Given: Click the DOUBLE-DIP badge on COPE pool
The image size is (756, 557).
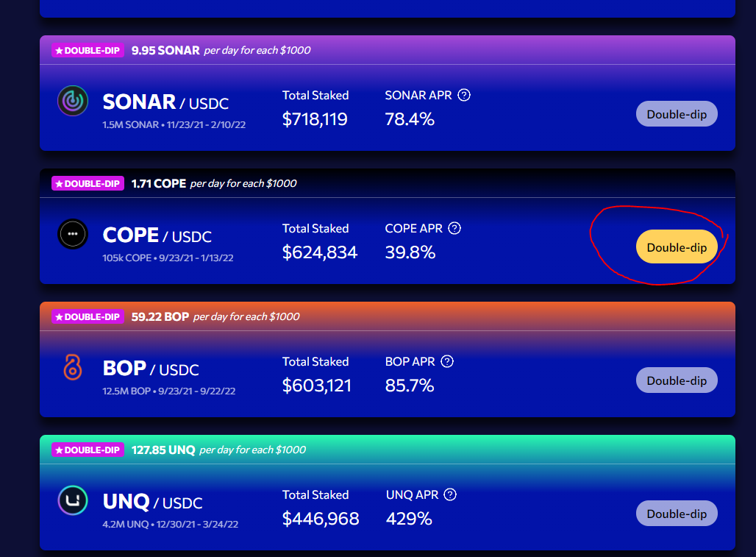Looking at the screenshot, I should (87, 183).
